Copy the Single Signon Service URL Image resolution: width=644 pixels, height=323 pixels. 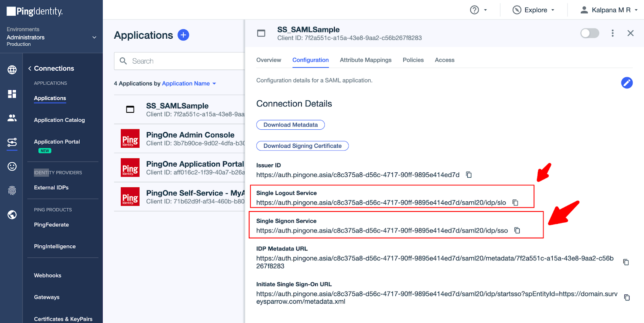click(x=517, y=230)
